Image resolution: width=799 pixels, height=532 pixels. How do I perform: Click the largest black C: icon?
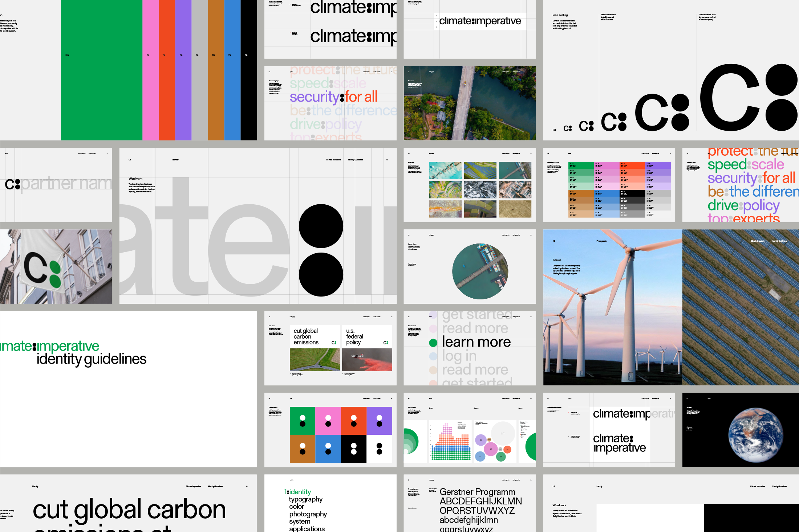748,97
